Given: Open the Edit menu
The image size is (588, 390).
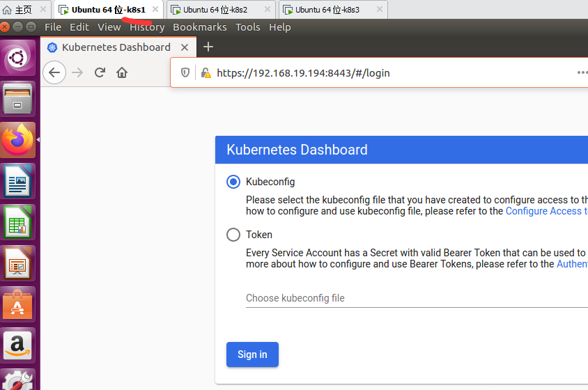Looking at the screenshot, I should [79, 27].
